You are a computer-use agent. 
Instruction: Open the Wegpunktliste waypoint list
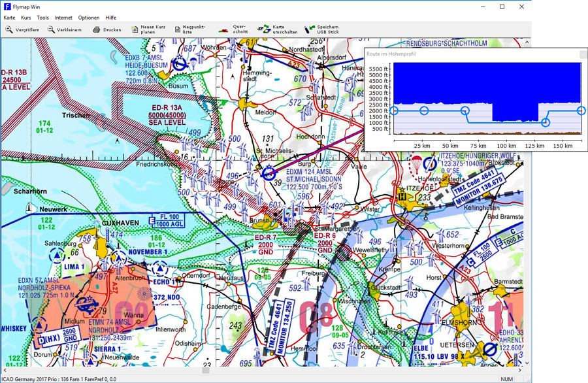click(x=190, y=29)
